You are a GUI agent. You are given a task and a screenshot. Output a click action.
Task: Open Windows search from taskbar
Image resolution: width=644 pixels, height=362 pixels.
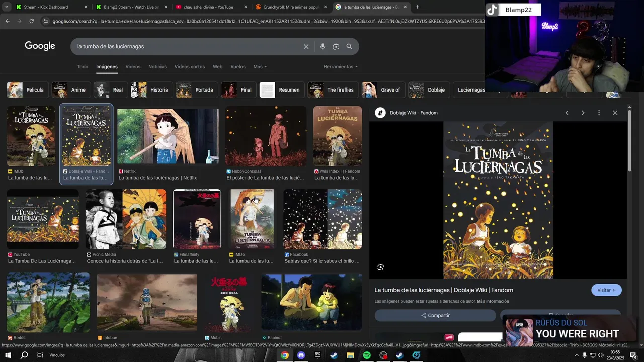(x=24, y=355)
